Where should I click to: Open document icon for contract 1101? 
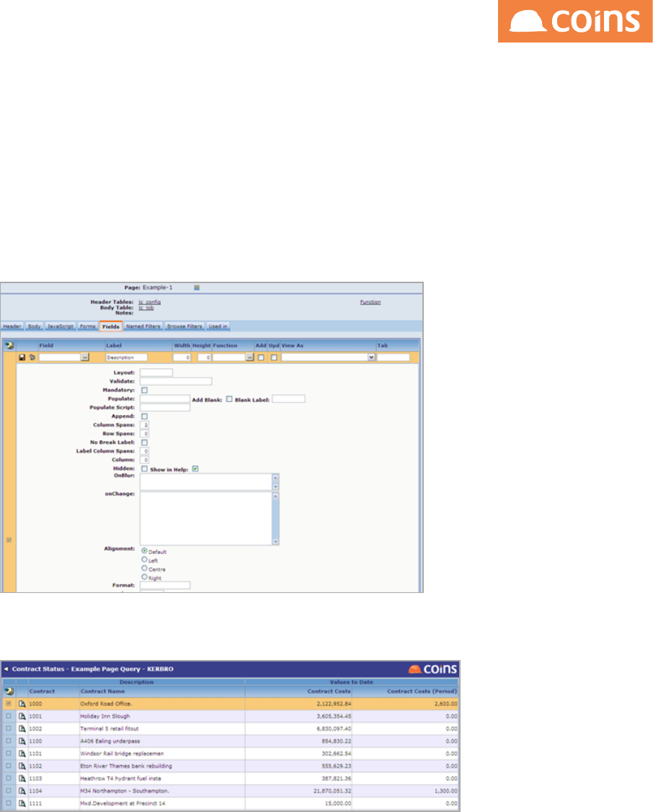click(22, 754)
